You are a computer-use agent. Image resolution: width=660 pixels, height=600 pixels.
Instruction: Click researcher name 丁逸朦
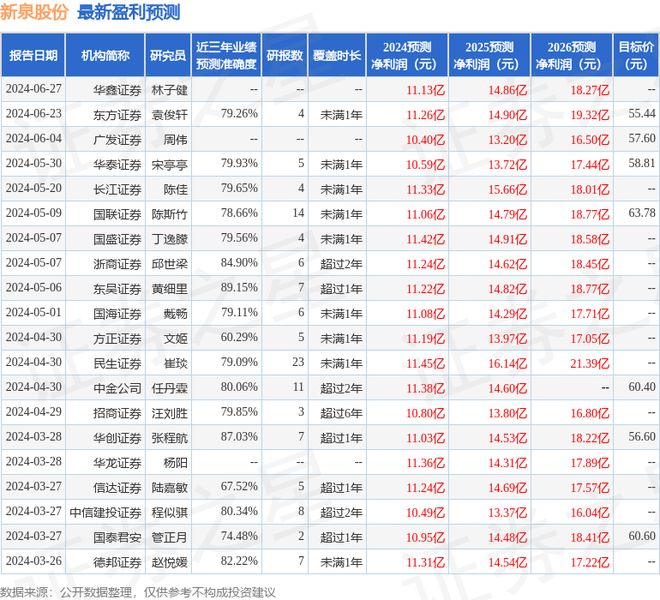tap(169, 239)
